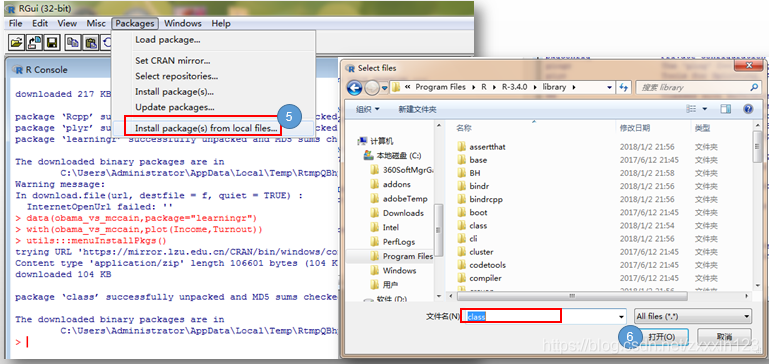Open view options arrow next to view icon
The image size is (769, 364).
(x=705, y=109)
